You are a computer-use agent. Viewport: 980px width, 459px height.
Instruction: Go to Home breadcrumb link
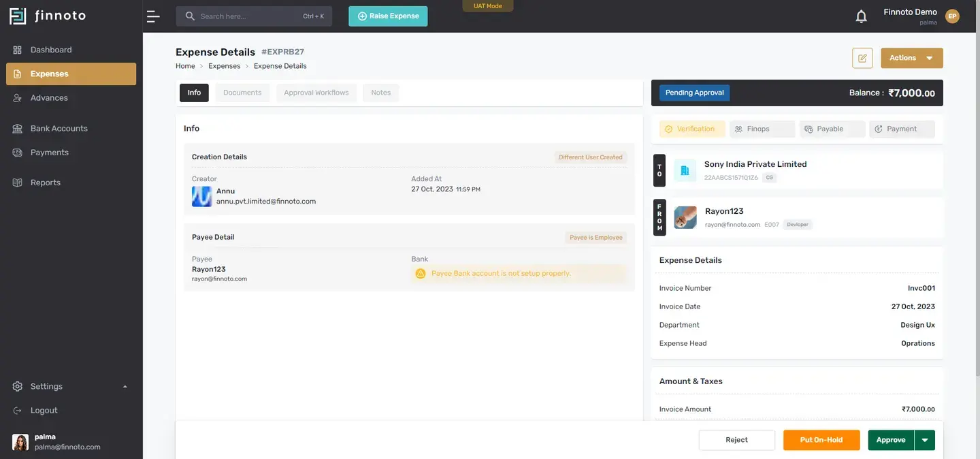[x=185, y=66]
